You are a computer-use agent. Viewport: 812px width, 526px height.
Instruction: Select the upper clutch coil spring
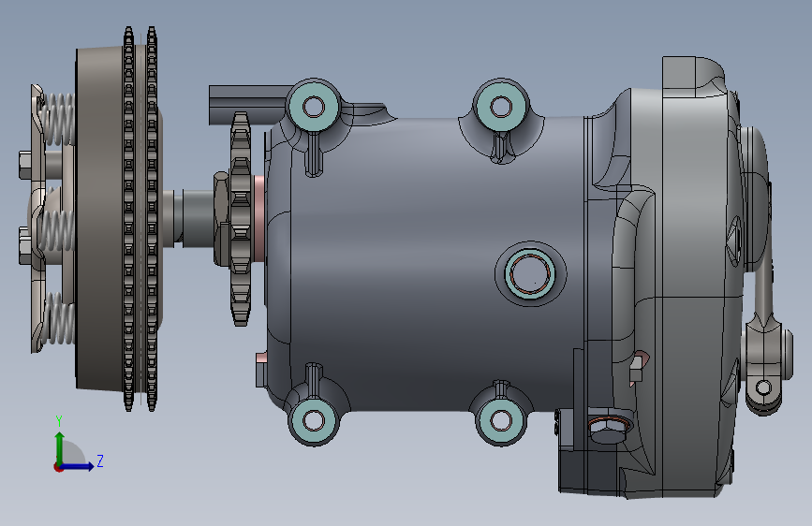58,119
